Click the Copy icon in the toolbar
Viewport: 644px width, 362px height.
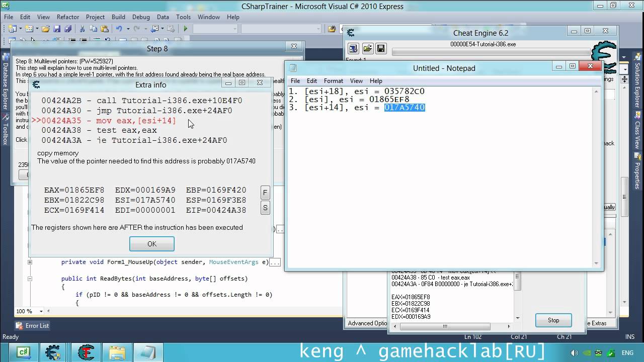coord(93,29)
